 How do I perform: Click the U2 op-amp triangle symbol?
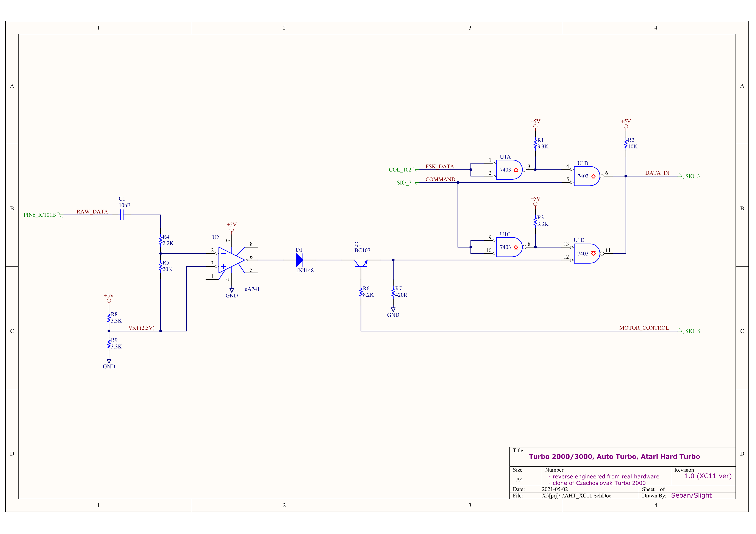coord(231,260)
